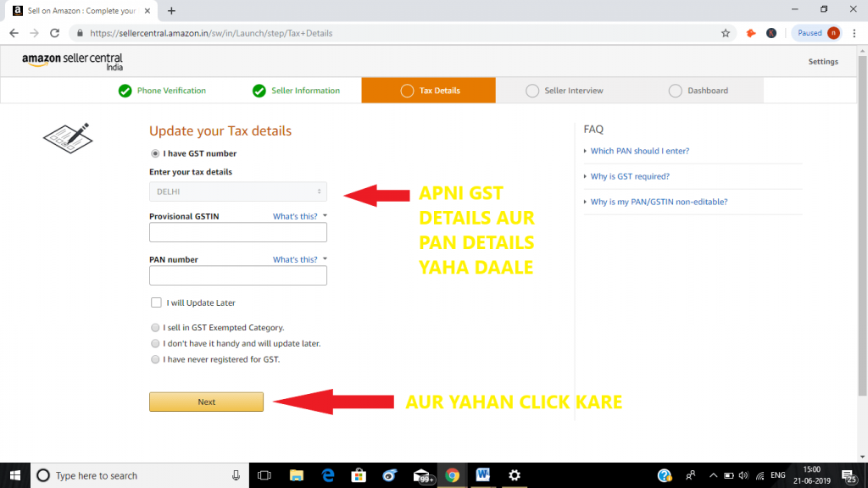Open 'What's this?' beside Provisional GSTIN
The width and height of the screenshot is (868, 488).
pos(299,216)
